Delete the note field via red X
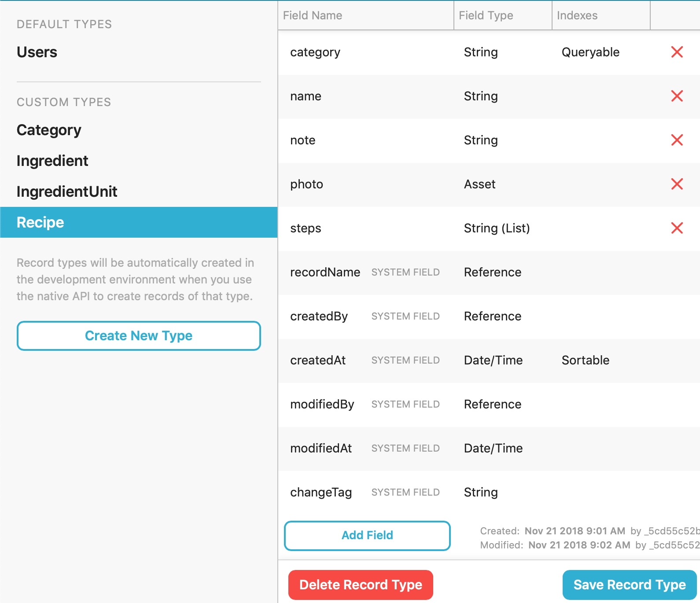The width and height of the screenshot is (700, 603). (677, 140)
